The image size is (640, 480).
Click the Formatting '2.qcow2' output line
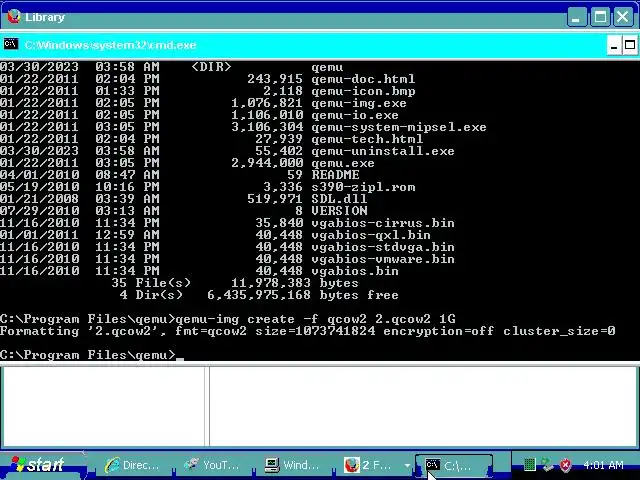[307, 331]
